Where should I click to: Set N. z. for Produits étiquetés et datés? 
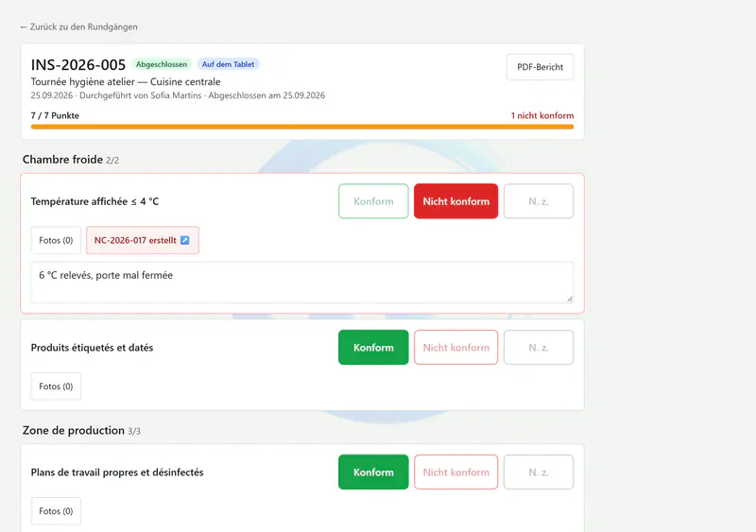click(x=539, y=348)
